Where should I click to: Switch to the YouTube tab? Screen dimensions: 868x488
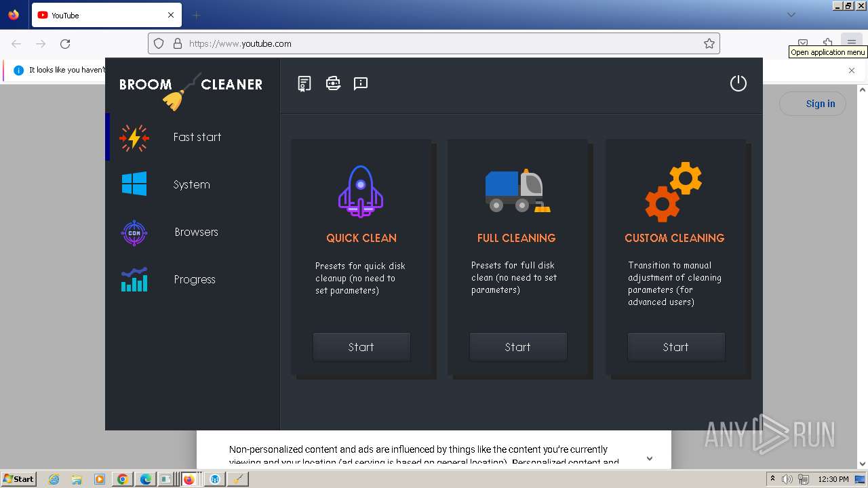tap(106, 15)
